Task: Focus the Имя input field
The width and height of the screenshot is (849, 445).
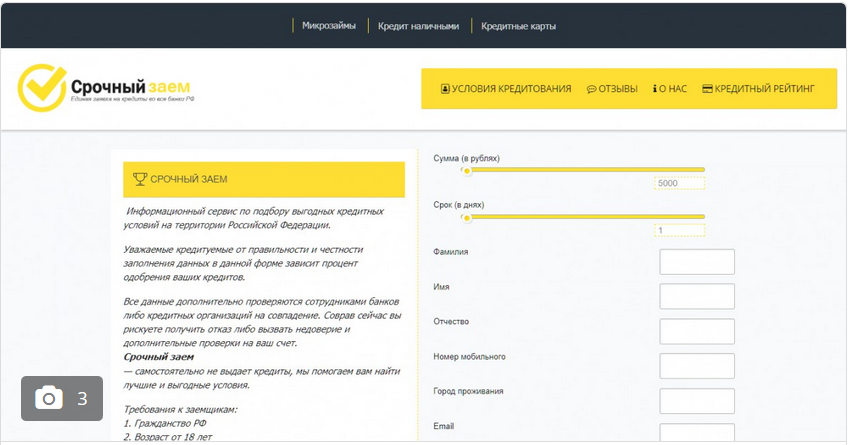Action: click(x=697, y=297)
